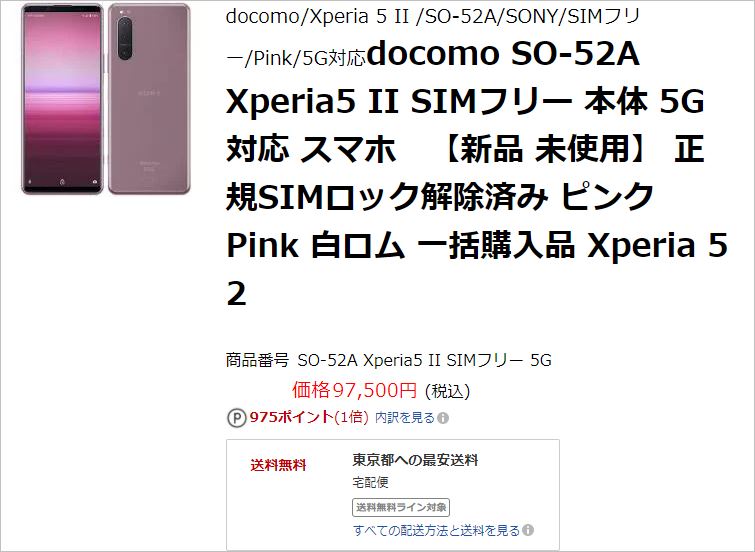Click the docomo/Xperia 5 II catch copy text
Image resolution: width=755 pixels, height=552 pixels.
pyautogui.click(x=433, y=38)
